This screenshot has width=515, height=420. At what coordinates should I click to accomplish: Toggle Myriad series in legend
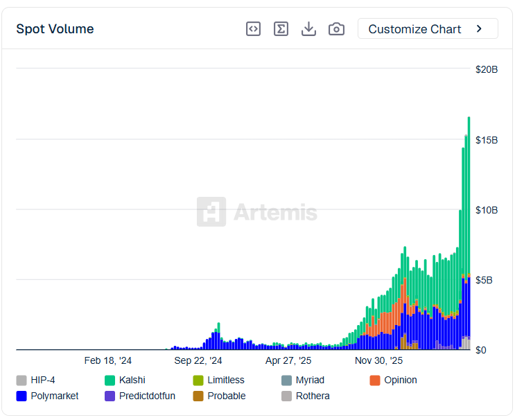pos(303,380)
